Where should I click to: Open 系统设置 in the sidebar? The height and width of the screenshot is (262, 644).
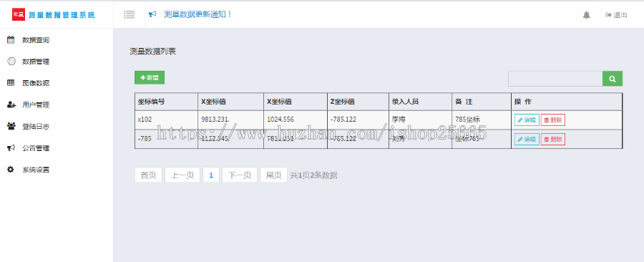click(36, 170)
